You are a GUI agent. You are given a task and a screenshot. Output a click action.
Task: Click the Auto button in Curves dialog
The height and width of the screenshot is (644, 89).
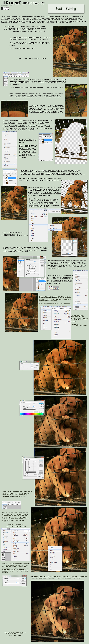coord(41,470)
